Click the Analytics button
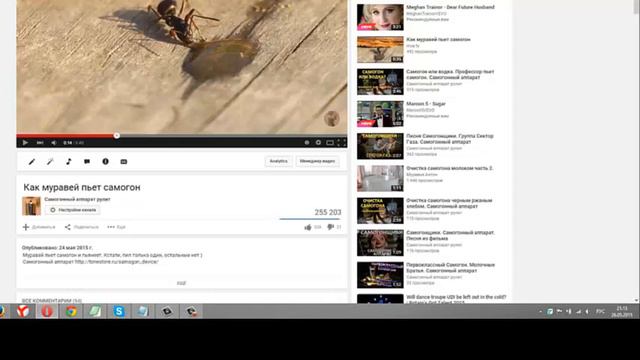 point(278,161)
